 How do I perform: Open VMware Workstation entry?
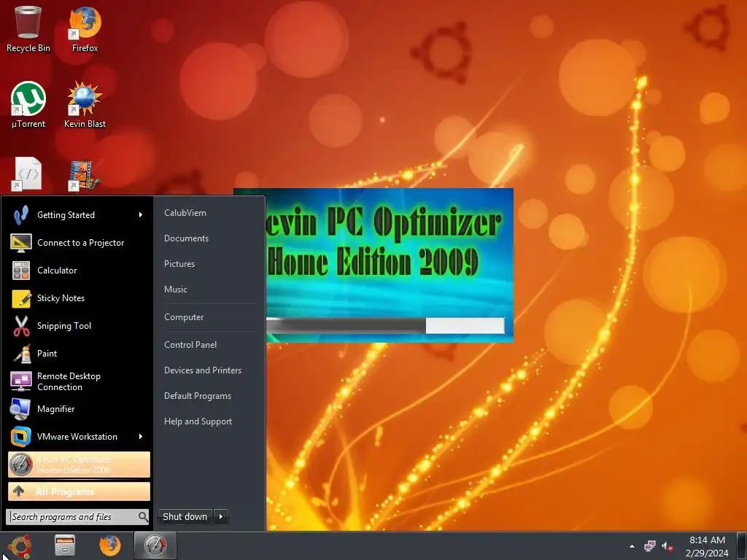pos(79,437)
